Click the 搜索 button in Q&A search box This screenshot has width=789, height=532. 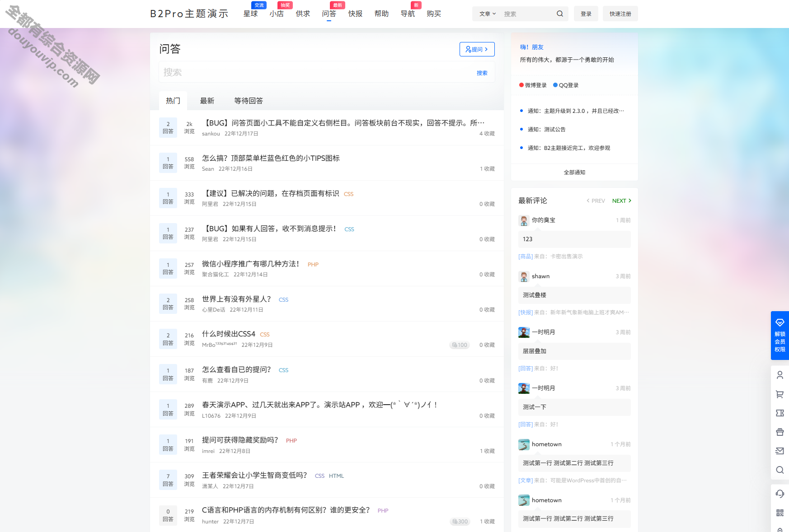pos(482,73)
